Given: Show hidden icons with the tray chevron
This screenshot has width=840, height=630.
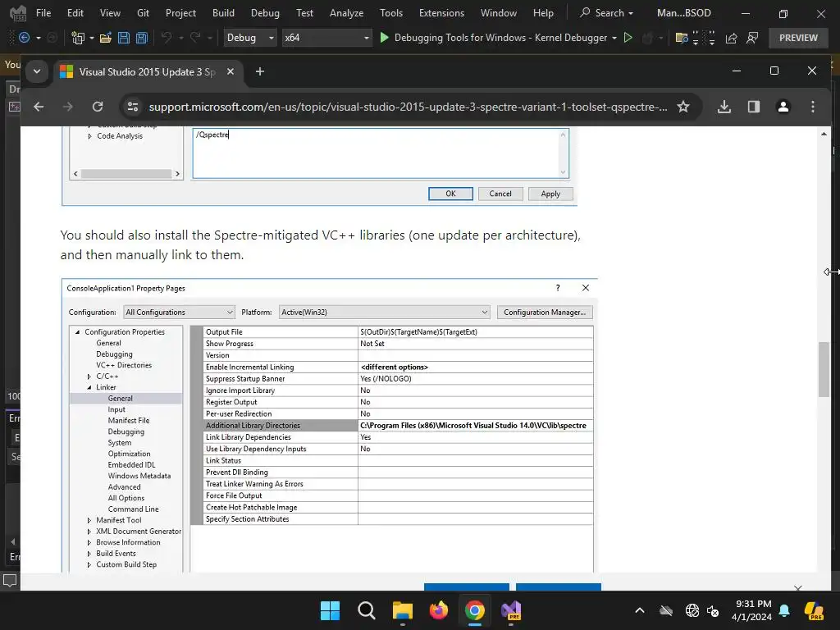Looking at the screenshot, I should pyautogui.click(x=640, y=610).
